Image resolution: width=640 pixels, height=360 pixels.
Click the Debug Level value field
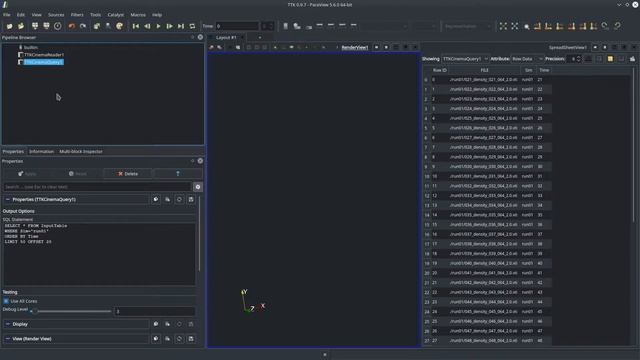[x=155, y=311]
